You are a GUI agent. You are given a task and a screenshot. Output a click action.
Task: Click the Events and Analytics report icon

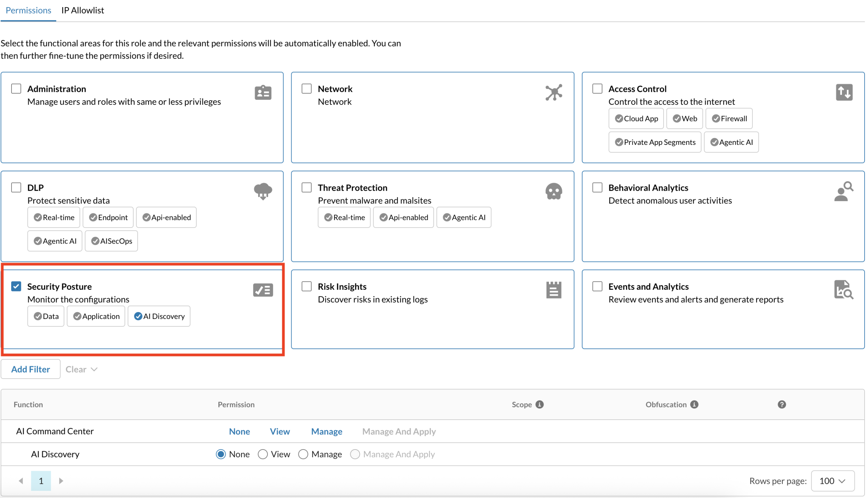844,290
